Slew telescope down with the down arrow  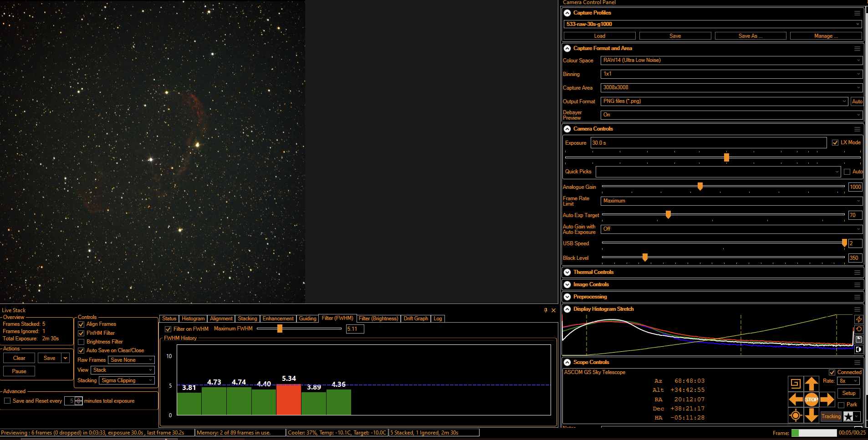[812, 415]
